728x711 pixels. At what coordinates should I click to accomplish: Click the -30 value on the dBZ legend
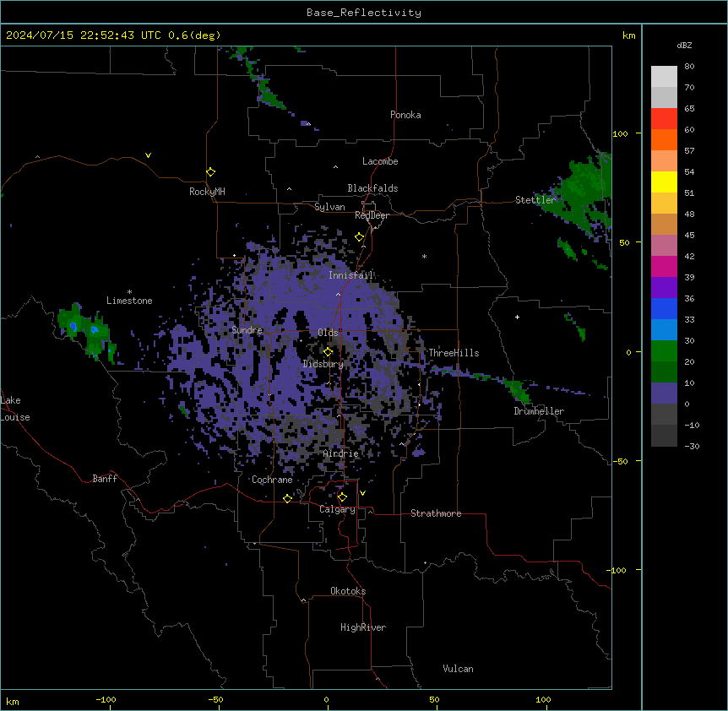tap(692, 447)
